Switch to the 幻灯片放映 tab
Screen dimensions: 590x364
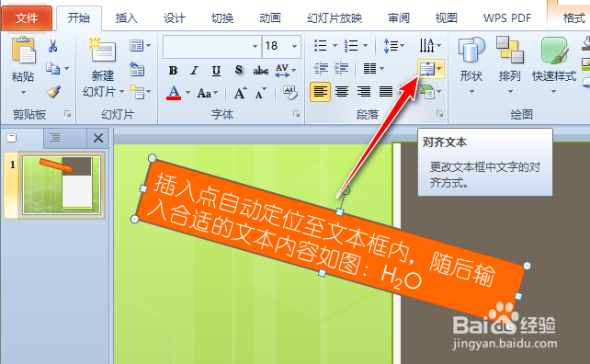click(335, 17)
